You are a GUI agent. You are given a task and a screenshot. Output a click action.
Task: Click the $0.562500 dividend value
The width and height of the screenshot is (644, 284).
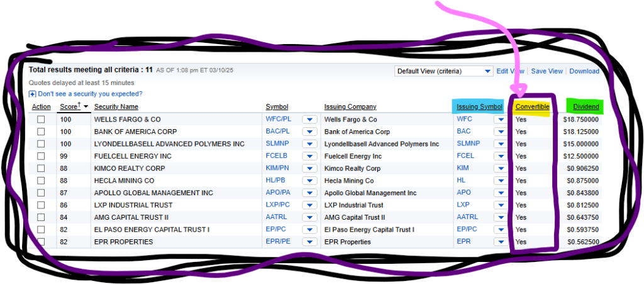pos(583,242)
